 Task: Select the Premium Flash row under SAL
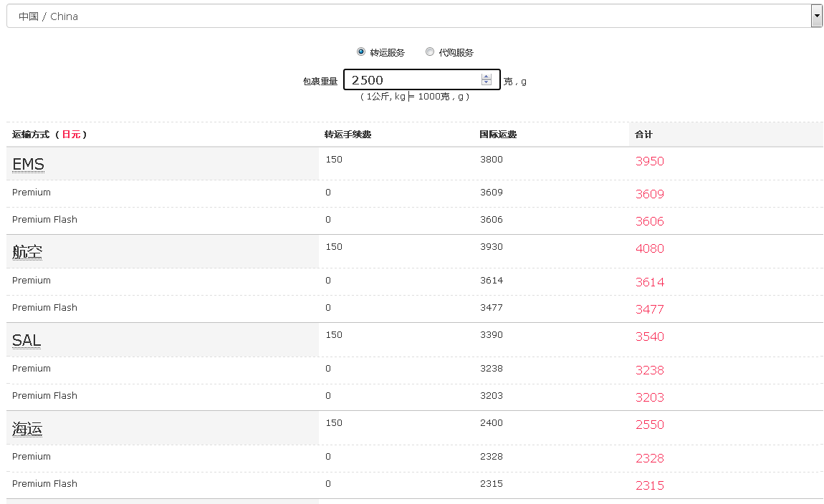click(x=44, y=396)
